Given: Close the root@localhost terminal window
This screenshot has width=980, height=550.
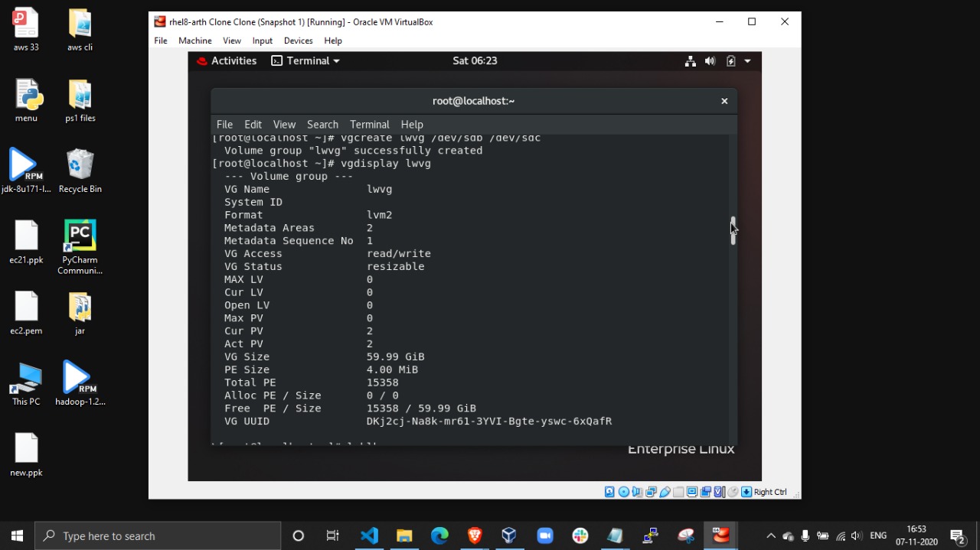Looking at the screenshot, I should tap(724, 101).
